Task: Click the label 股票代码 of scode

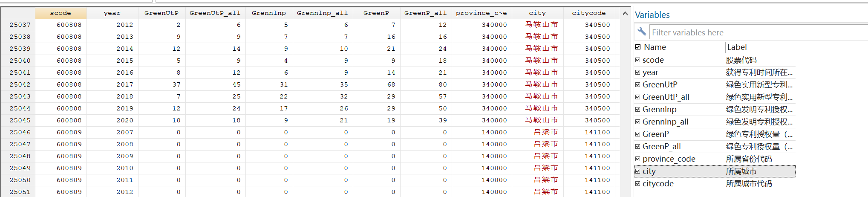Action: coord(741,60)
